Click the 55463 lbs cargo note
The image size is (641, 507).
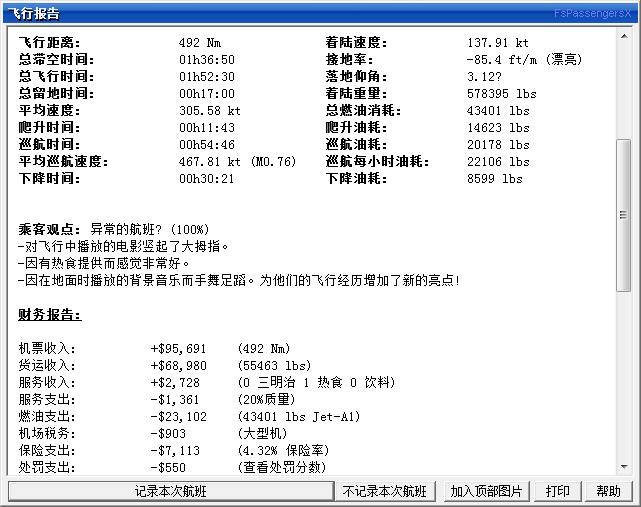point(274,366)
